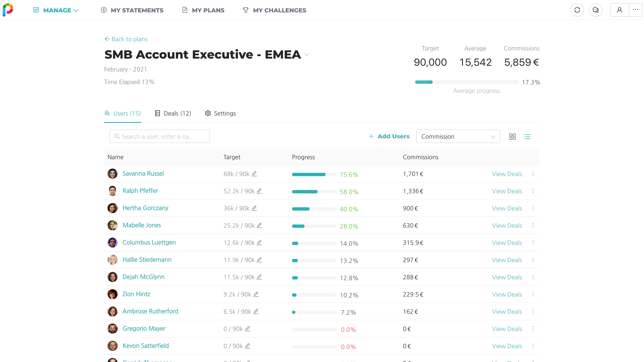Open Hallie Stiedemann's profile link
The height and width of the screenshot is (362, 644).
[147, 260]
